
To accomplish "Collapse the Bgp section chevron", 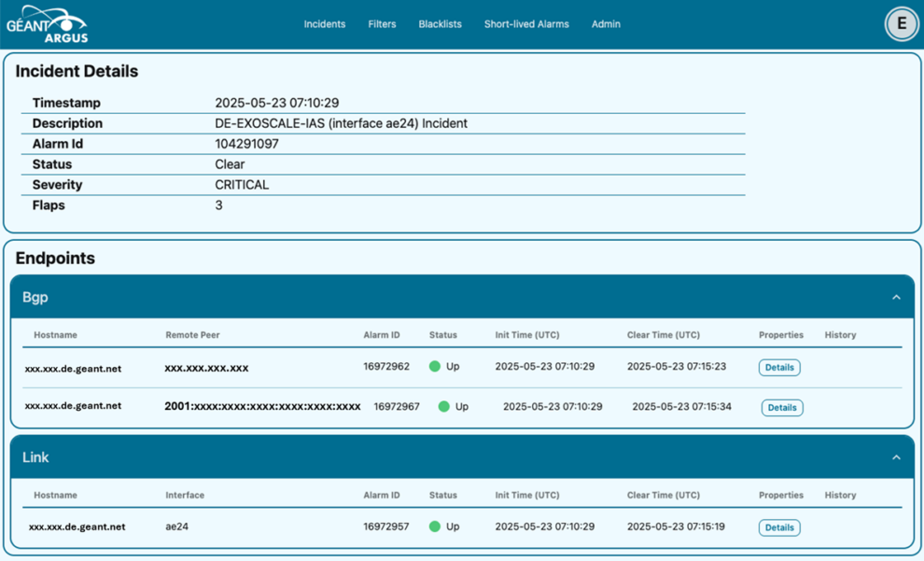I will click(x=896, y=298).
